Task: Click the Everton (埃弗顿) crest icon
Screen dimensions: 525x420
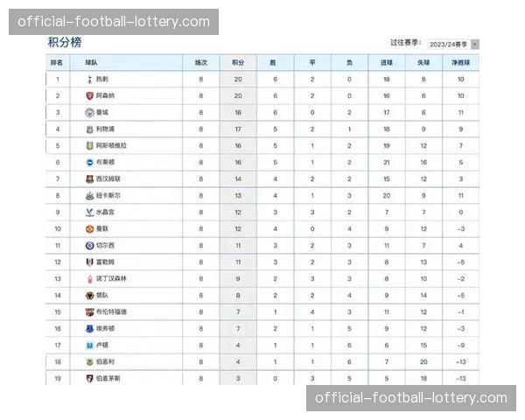Action: click(x=89, y=329)
